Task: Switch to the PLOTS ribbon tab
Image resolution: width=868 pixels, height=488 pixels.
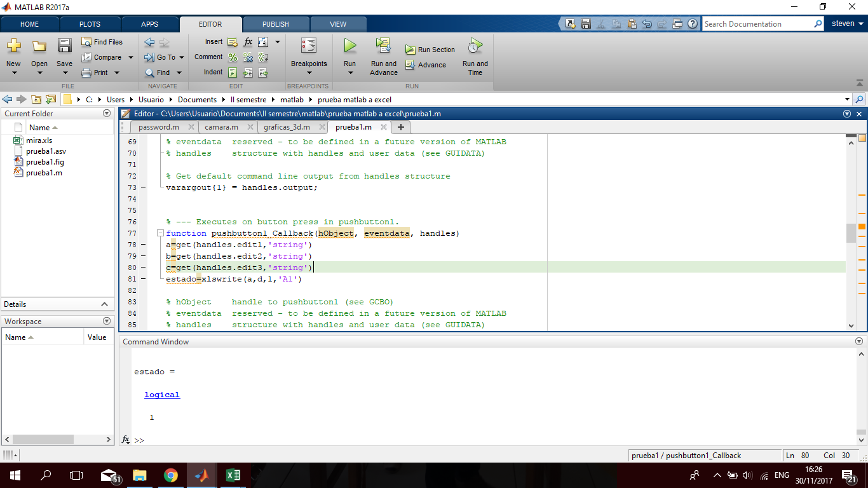Action: point(90,24)
